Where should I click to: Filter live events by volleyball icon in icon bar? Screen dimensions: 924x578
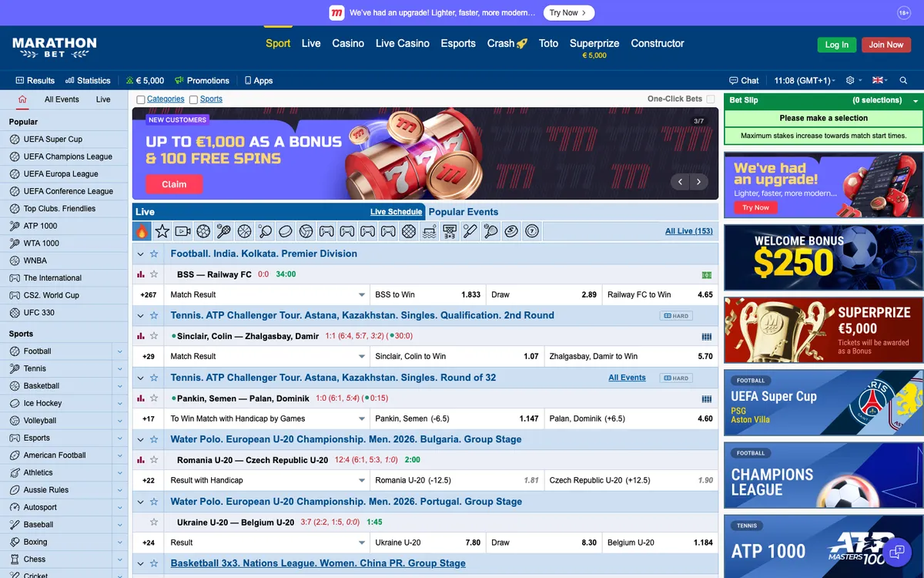click(306, 231)
